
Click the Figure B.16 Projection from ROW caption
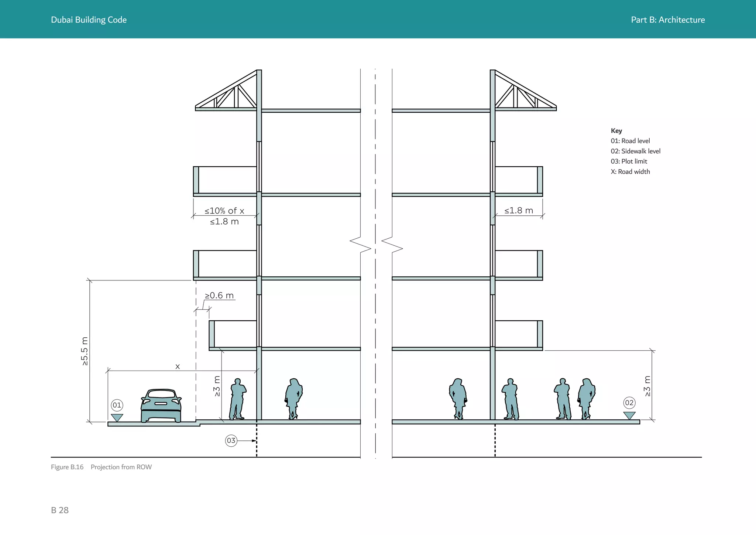point(102,467)
